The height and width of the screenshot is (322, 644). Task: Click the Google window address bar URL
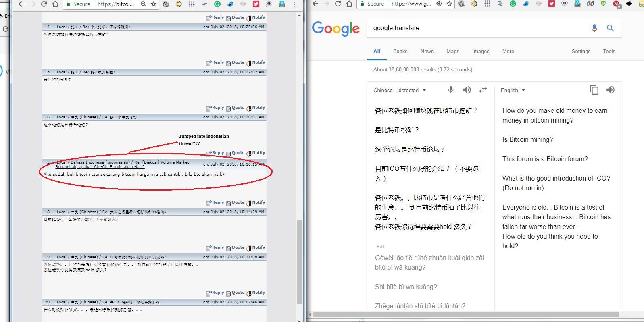(x=411, y=4)
